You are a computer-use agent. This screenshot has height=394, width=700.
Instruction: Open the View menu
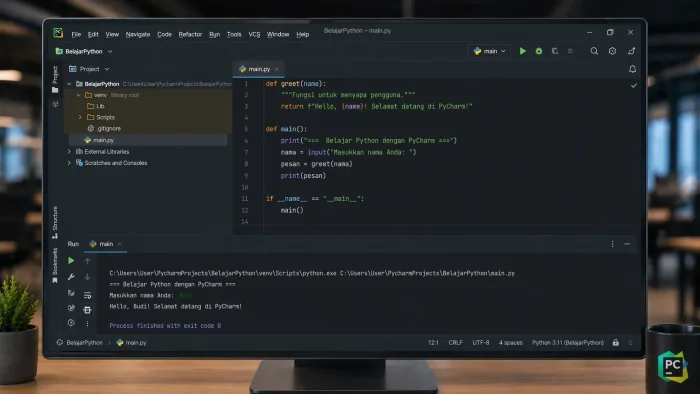point(112,34)
